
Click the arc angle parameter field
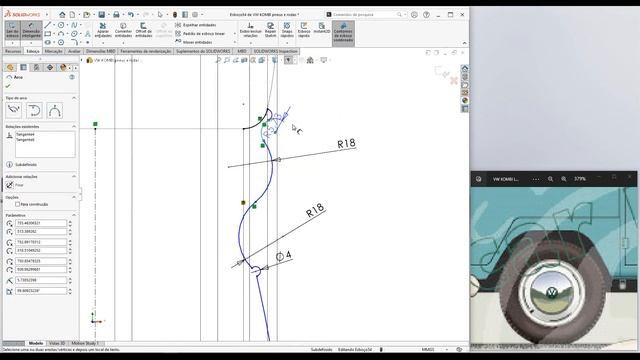(41, 291)
